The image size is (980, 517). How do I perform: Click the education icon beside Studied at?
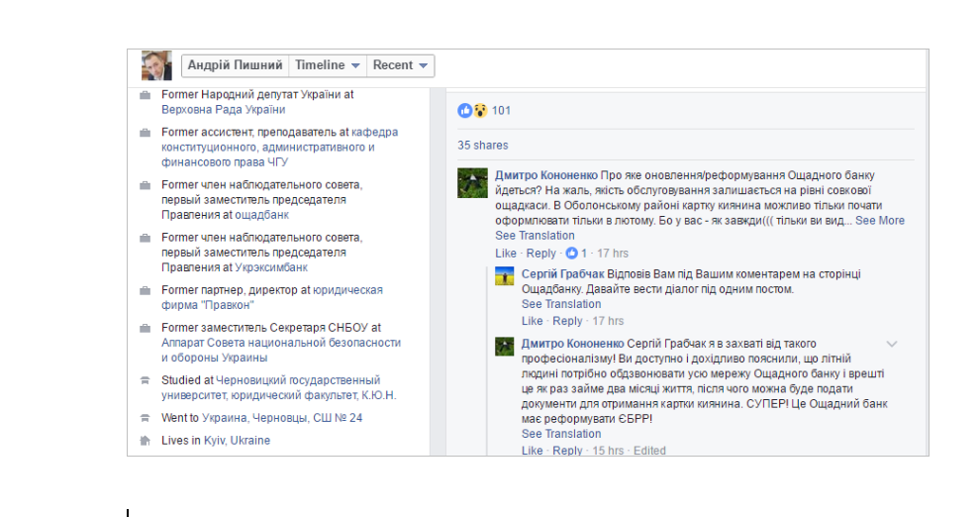coord(145,380)
